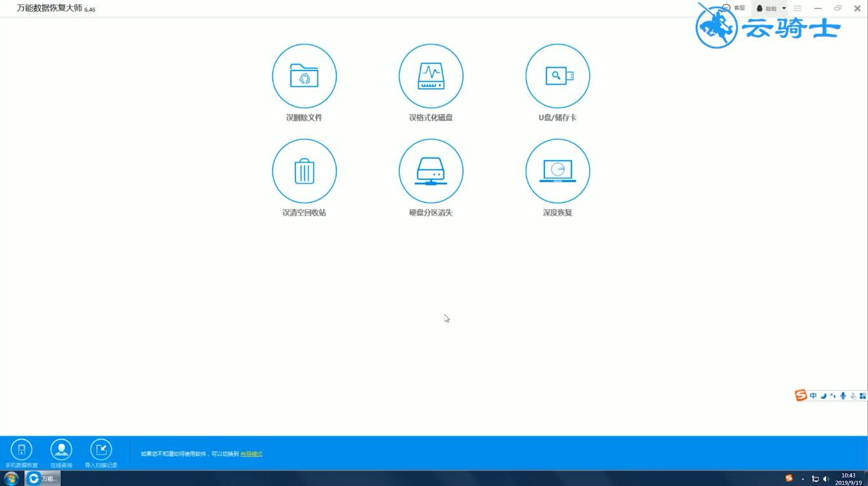
Task: Expand the user account dropdown arrow
Action: (784, 8)
